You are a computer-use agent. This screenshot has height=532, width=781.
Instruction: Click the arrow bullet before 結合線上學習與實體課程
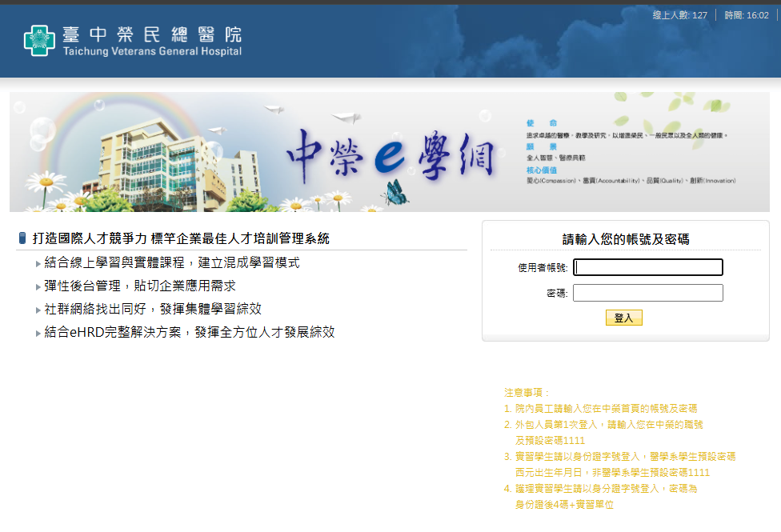tap(38, 263)
